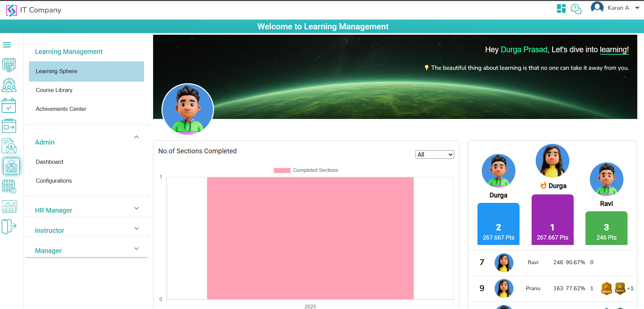
Task: Click the analytics bar-chart icon in the sidebar
Action: 9,206
